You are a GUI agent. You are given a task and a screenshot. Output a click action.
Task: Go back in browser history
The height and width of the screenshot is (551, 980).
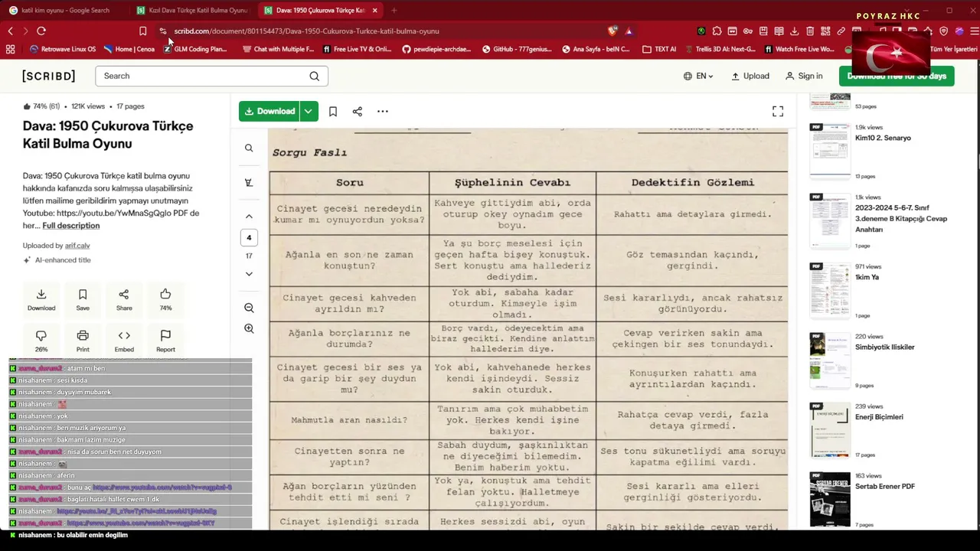[x=10, y=31]
